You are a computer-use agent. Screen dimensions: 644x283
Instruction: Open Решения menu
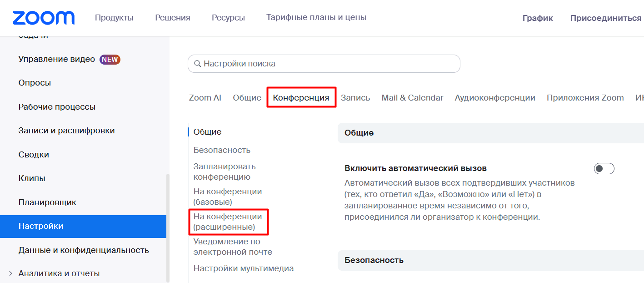click(x=173, y=18)
